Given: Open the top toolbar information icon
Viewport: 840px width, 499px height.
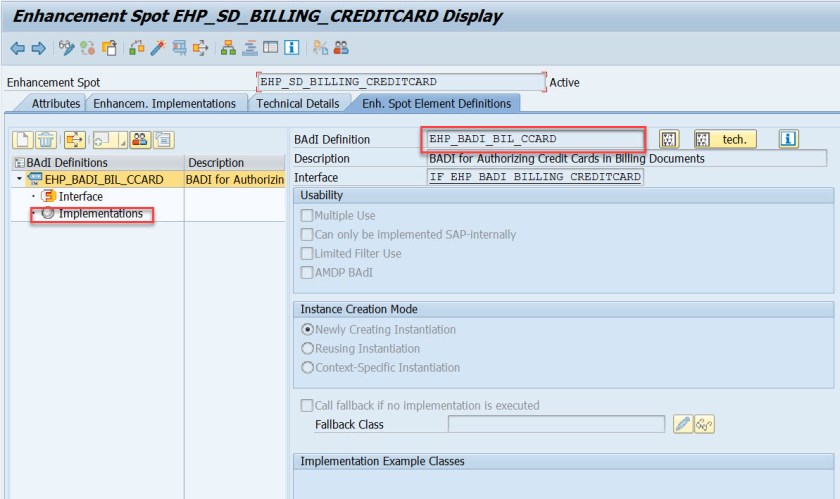Looking at the screenshot, I should click(x=291, y=48).
